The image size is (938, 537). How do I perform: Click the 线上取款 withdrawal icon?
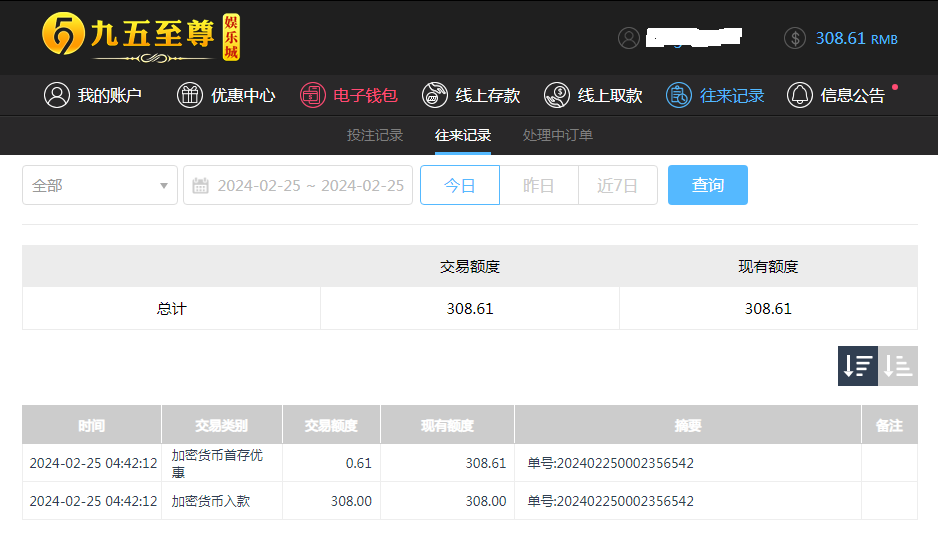[556, 95]
